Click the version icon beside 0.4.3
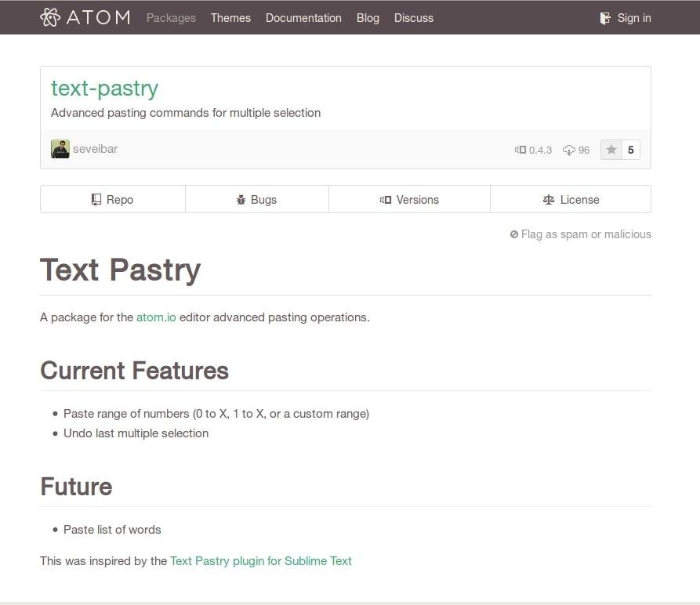 tap(520, 150)
